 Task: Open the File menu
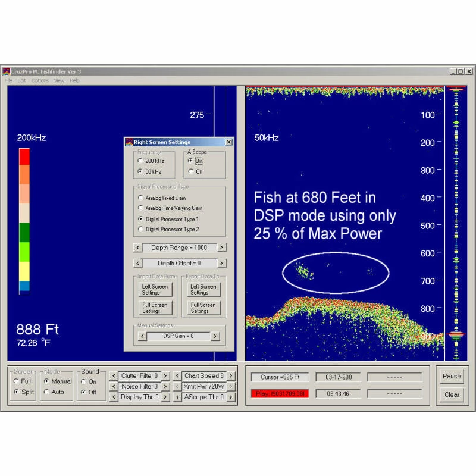8,80
